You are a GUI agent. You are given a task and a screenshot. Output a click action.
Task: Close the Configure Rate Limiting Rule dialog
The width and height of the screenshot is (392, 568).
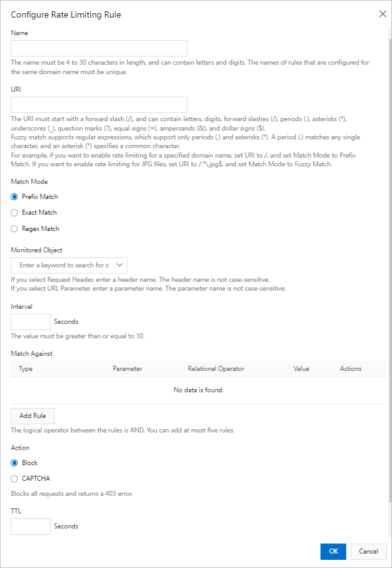point(383,14)
